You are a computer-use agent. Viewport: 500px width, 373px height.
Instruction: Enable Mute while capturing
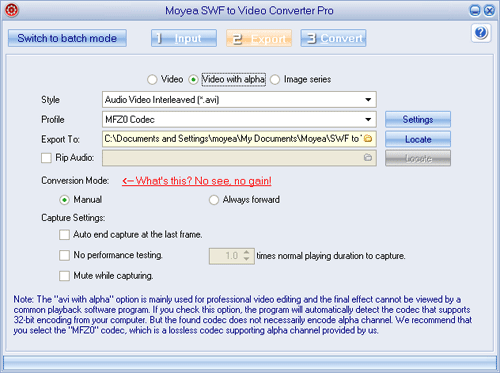(x=64, y=276)
